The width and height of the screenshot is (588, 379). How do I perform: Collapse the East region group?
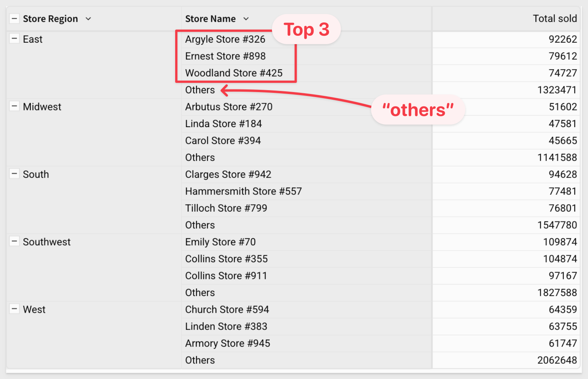coord(14,39)
